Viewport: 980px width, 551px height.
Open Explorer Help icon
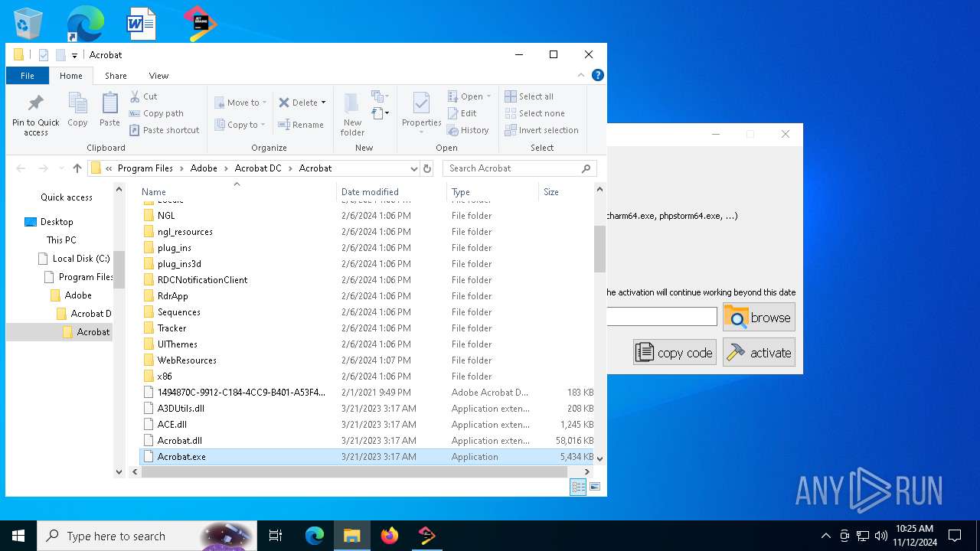click(598, 75)
